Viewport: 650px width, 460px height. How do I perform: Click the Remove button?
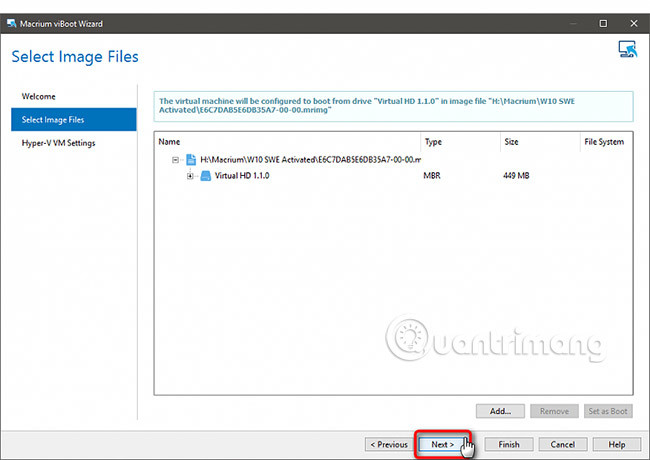[554, 411]
